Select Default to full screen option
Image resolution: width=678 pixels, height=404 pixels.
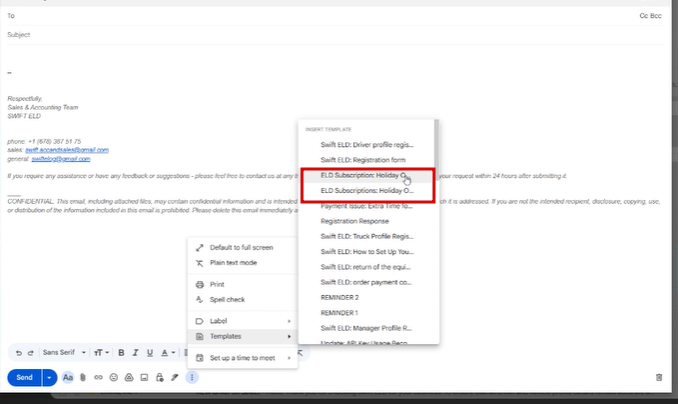pos(242,247)
